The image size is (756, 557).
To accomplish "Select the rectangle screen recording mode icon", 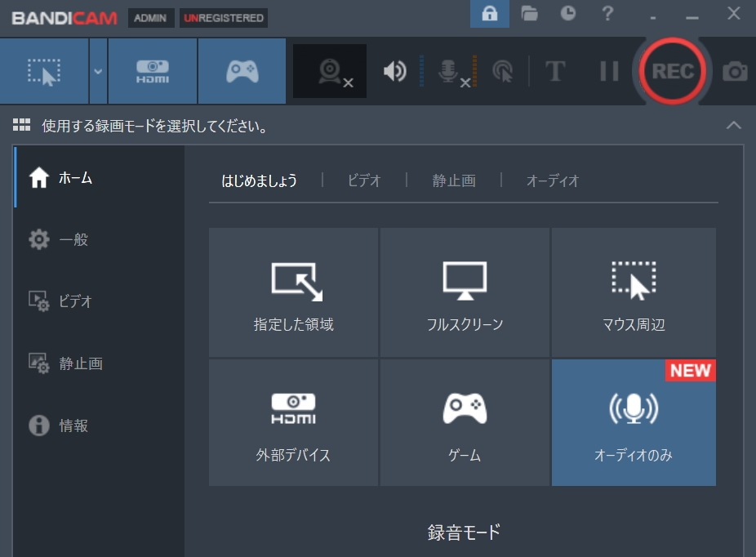I will point(44,71).
